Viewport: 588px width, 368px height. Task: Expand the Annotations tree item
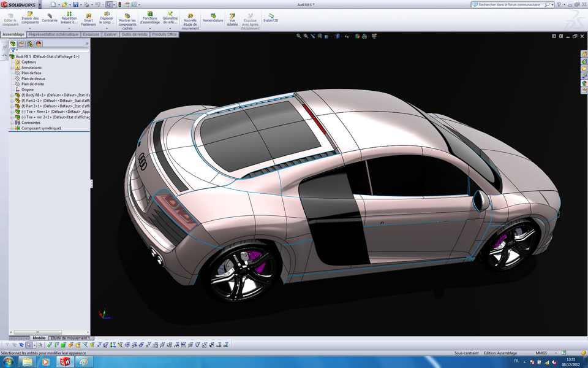[12, 67]
